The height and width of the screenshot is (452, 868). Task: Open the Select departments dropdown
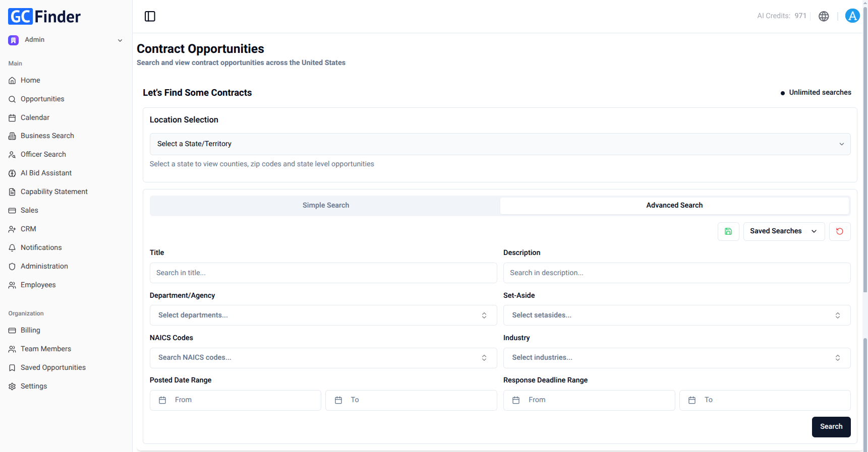[x=323, y=315]
